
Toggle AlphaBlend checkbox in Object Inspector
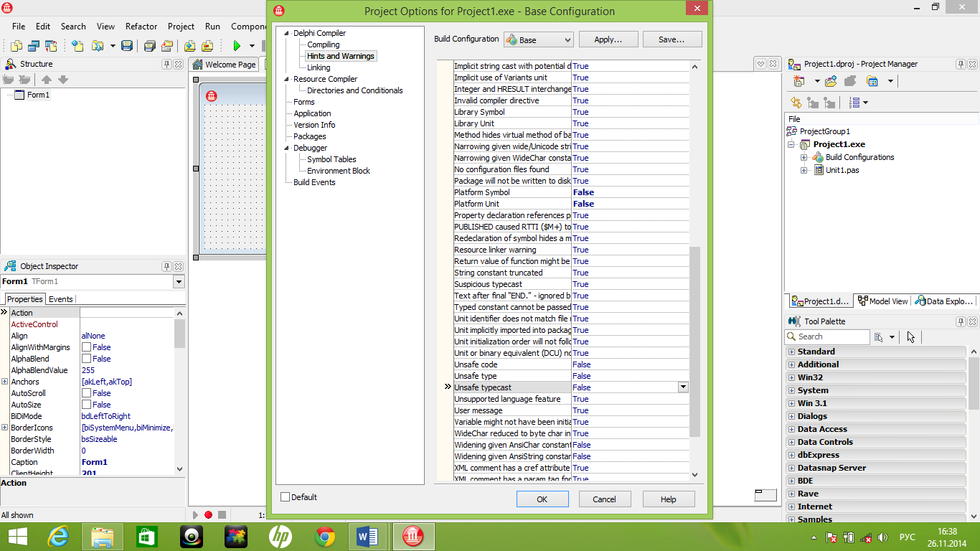click(86, 359)
